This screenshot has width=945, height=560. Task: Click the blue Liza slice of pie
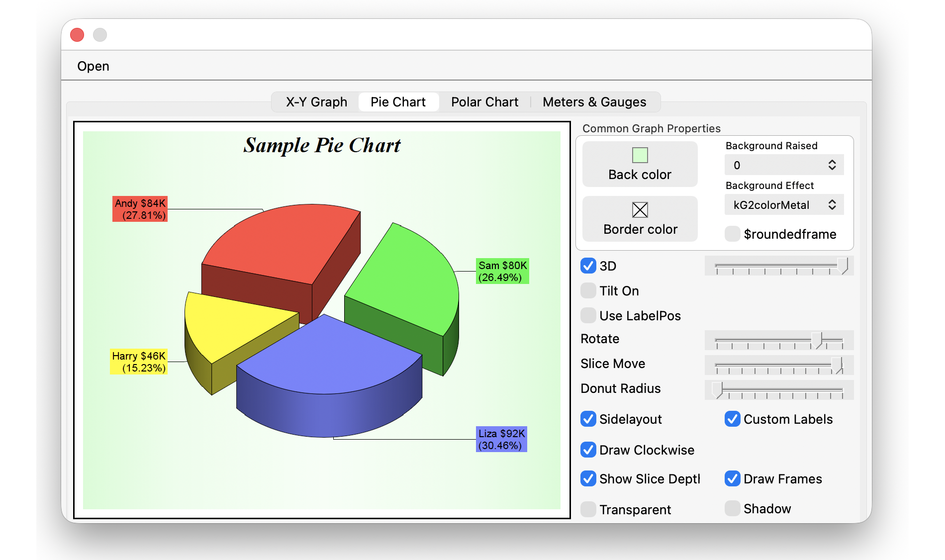click(x=328, y=358)
